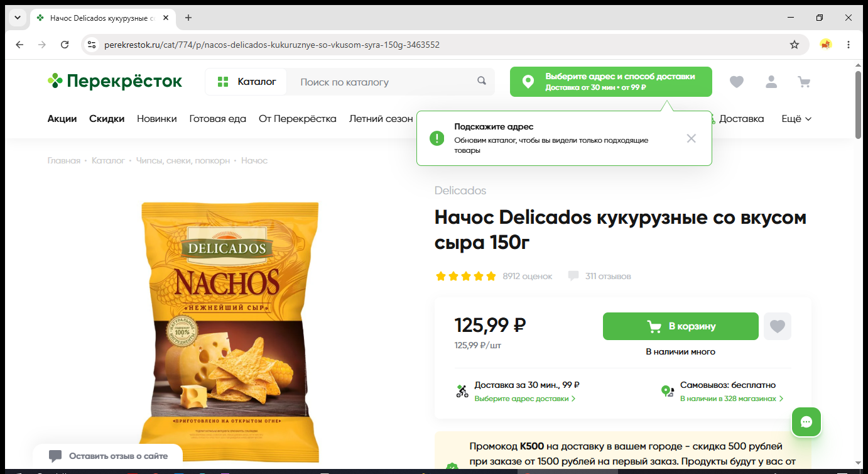Open the shopping cart icon in header
The height and width of the screenshot is (474, 868).
[x=804, y=82]
